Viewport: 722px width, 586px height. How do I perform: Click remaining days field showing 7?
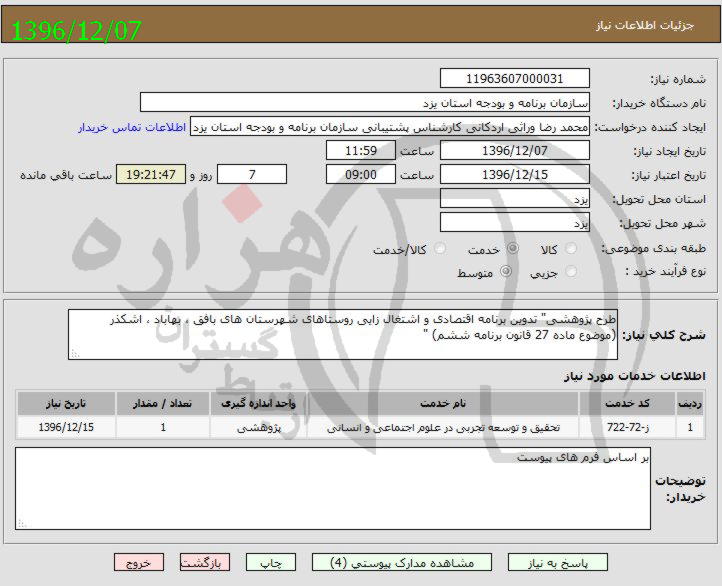pos(252,174)
